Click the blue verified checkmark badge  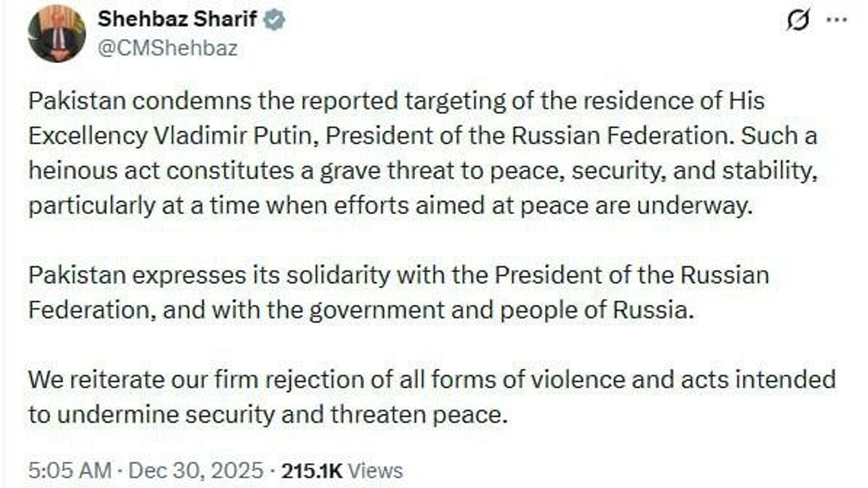(274, 20)
